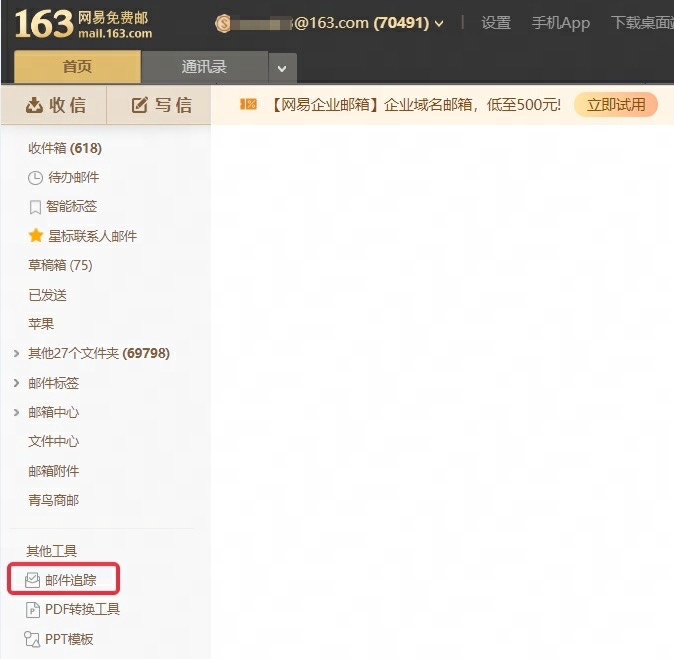Expand the 邮件标签 section
Viewport: 674px width, 659px height.
(16, 383)
